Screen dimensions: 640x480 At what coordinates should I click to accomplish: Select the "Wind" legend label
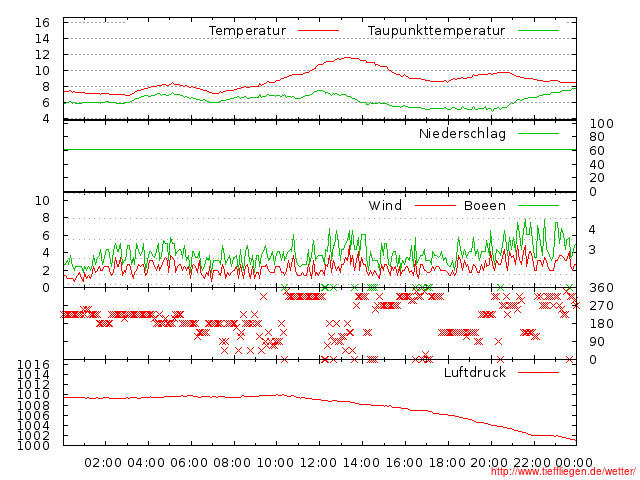385,206
